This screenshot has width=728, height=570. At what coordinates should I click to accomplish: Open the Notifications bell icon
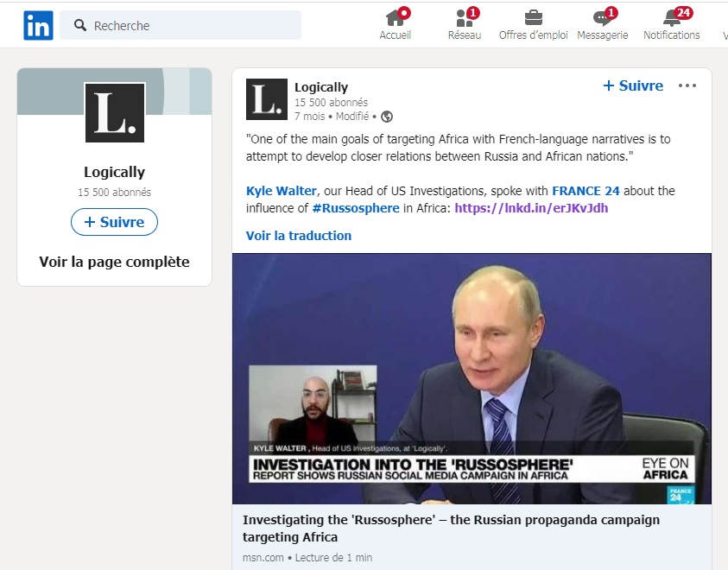coord(671,17)
